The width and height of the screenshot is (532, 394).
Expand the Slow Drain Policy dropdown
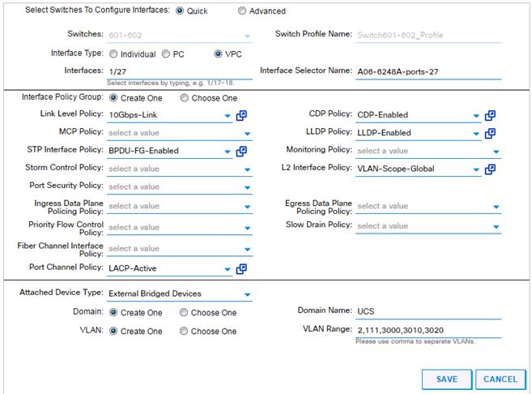coord(496,226)
